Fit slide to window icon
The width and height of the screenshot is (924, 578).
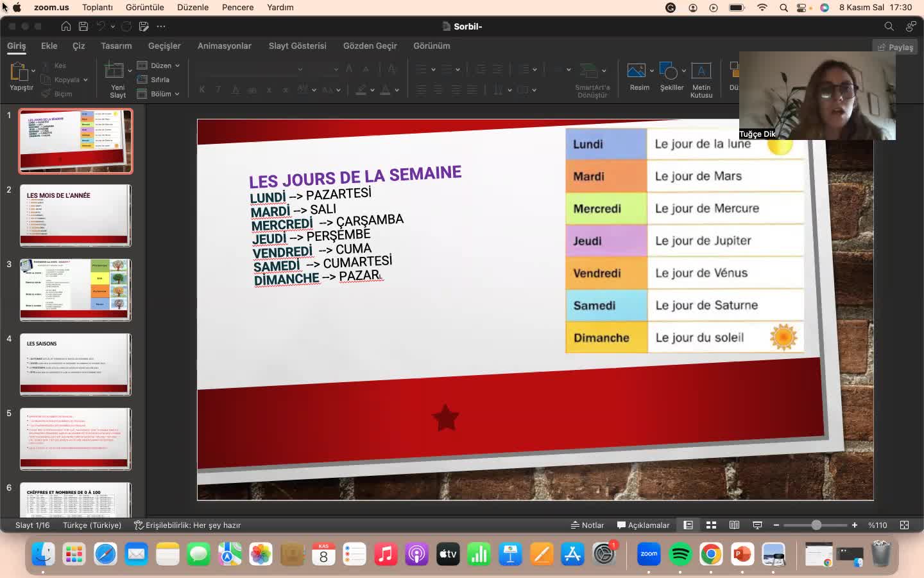pos(905,525)
